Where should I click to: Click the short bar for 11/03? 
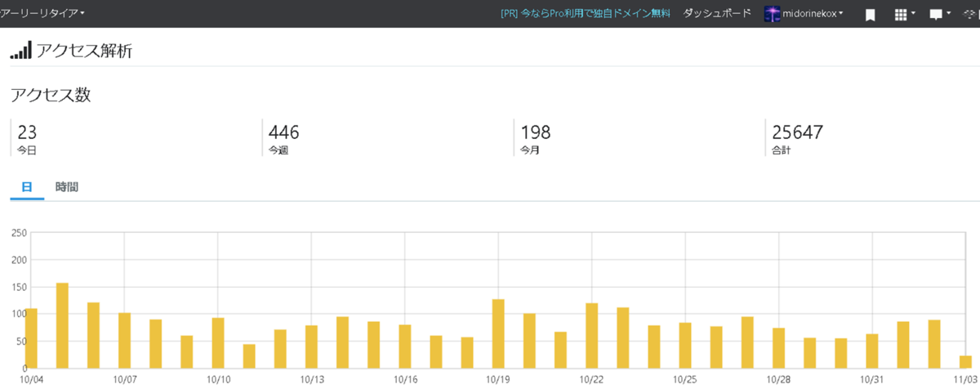point(966,362)
